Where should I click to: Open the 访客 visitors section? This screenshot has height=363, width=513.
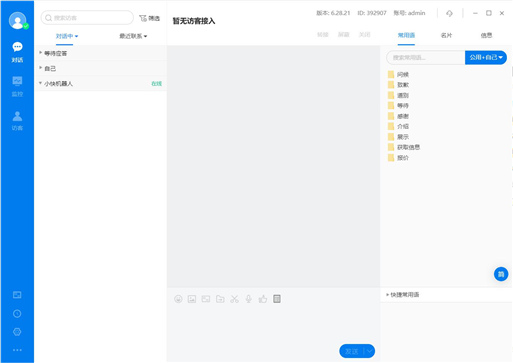17,121
